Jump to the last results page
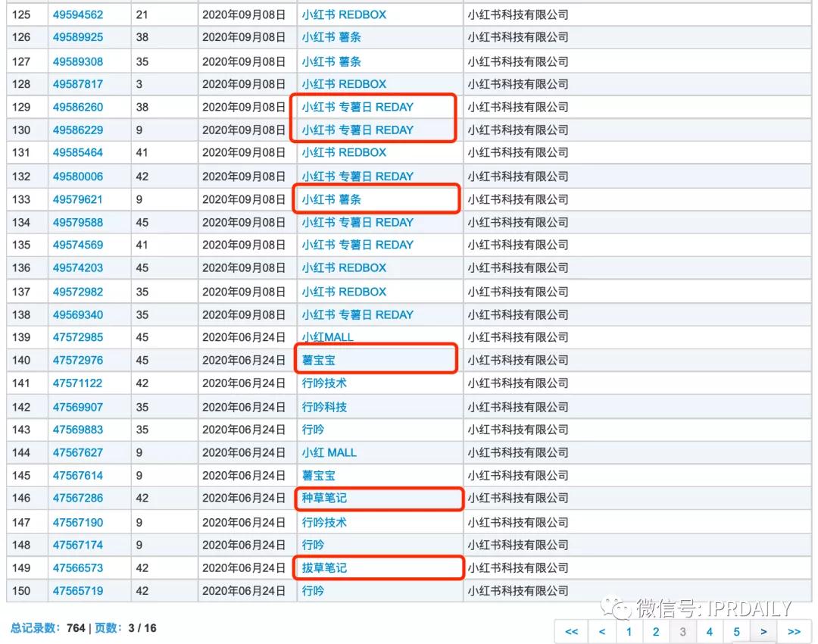The image size is (818, 644). (794, 631)
